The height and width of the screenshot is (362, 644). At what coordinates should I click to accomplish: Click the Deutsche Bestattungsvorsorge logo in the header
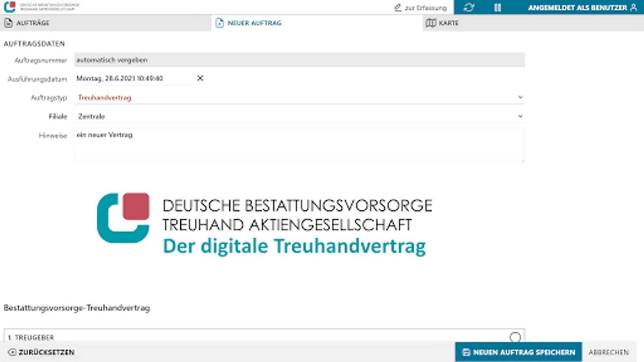click(x=41, y=7)
